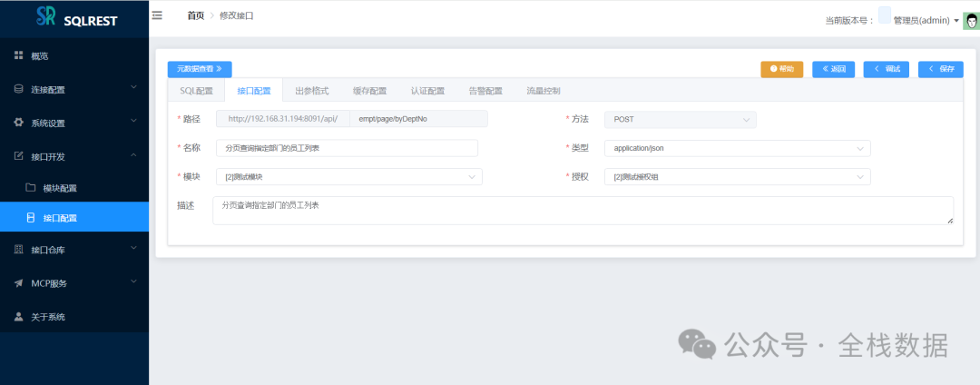Click the hamburger sidebar collapse icon
The width and height of the screenshot is (980, 385).
pyautogui.click(x=157, y=15)
